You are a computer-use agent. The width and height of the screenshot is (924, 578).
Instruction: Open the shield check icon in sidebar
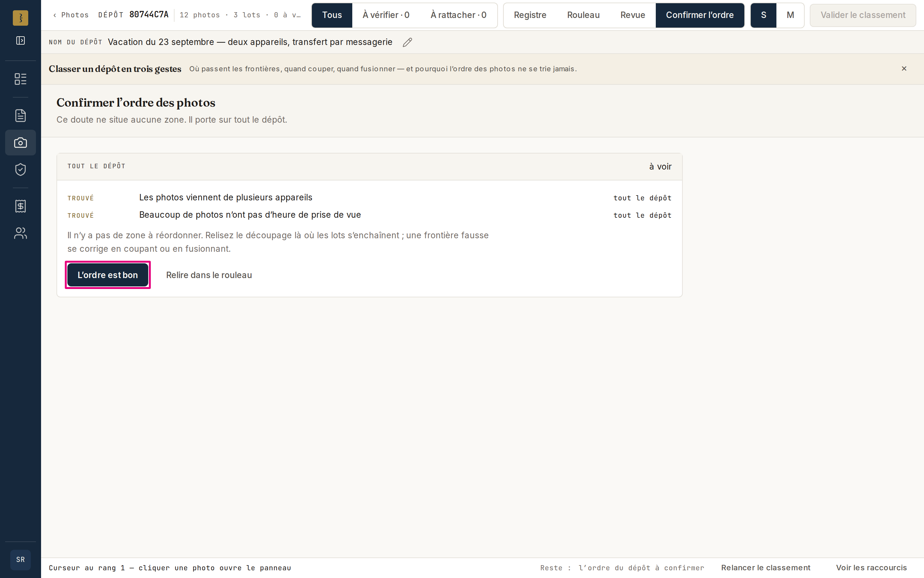tap(20, 169)
